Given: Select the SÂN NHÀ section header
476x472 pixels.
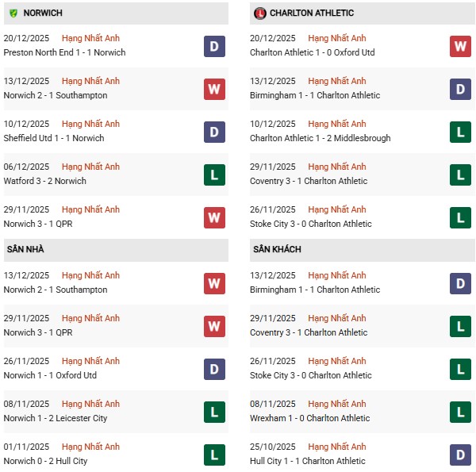Looking at the screenshot, I should pos(26,250).
